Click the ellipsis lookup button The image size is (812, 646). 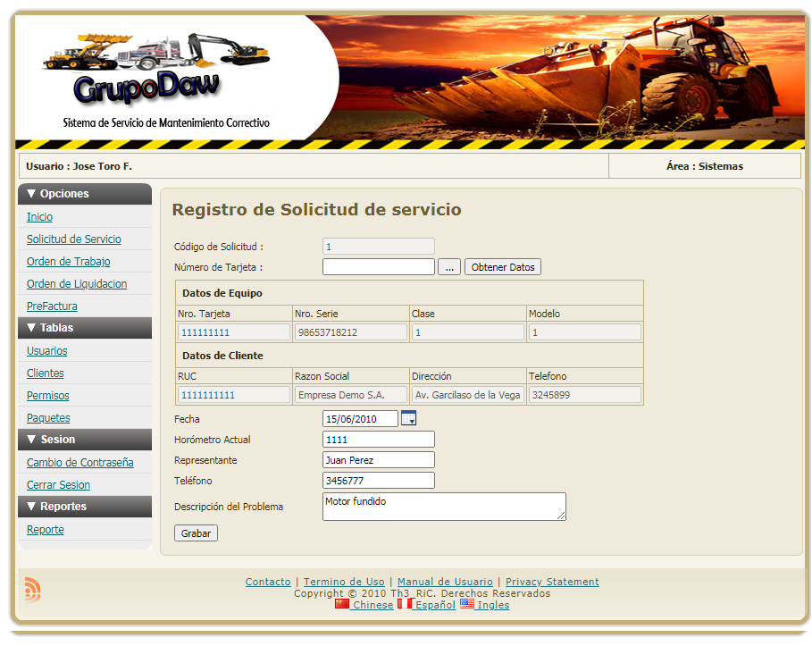(449, 267)
